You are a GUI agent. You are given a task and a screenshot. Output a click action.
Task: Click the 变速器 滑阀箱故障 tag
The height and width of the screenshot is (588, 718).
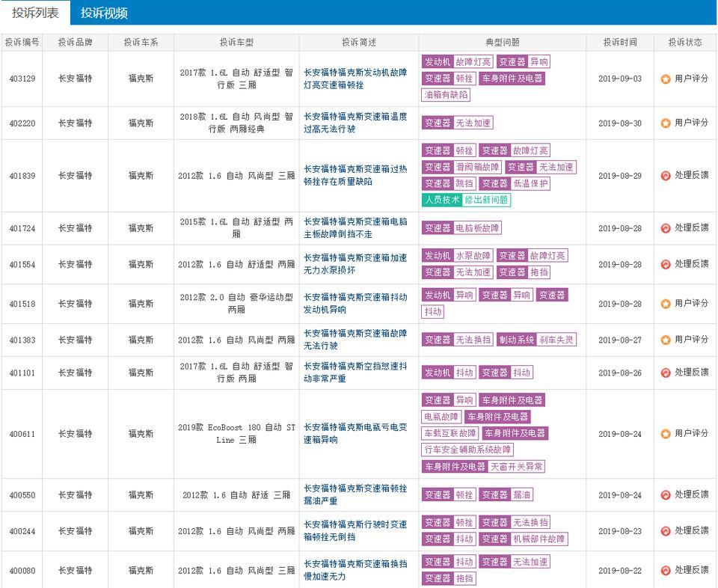[461, 167]
